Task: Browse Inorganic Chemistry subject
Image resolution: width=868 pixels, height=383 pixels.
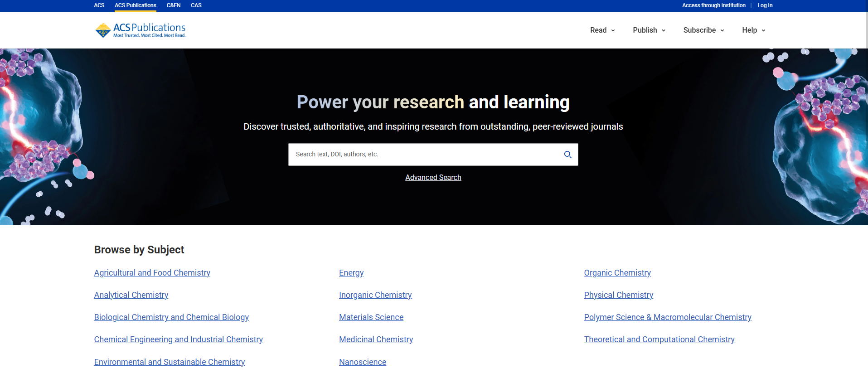Action: [x=375, y=295]
